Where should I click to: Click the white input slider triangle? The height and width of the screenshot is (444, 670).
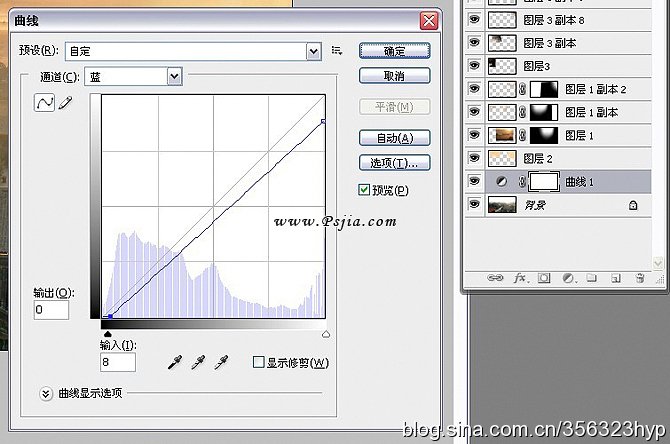pos(326,334)
